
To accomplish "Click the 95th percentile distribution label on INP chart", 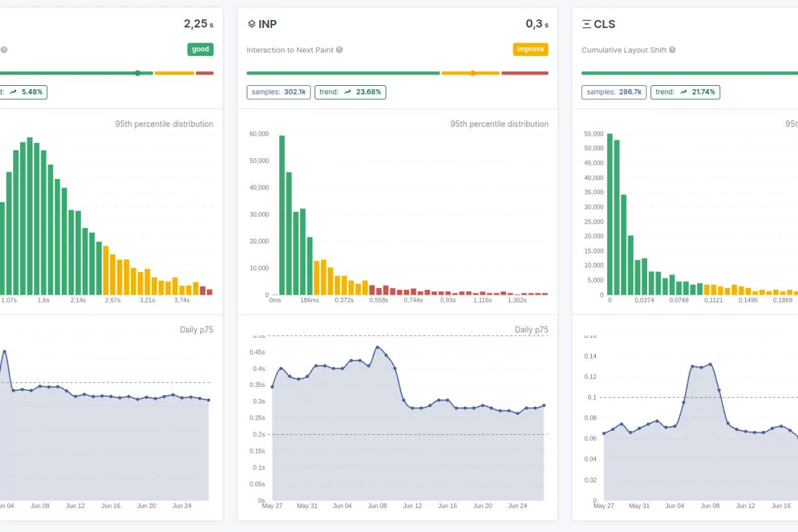I will (x=498, y=124).
